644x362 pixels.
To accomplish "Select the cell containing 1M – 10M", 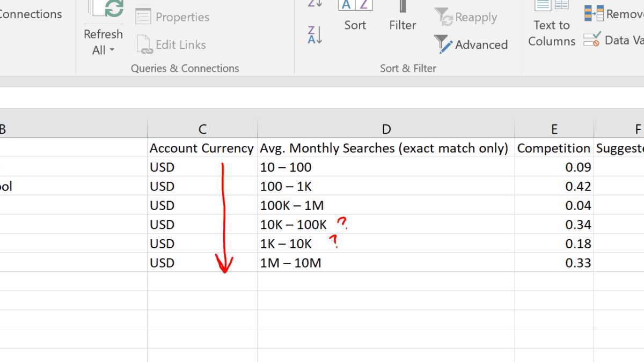I will 386,263.
